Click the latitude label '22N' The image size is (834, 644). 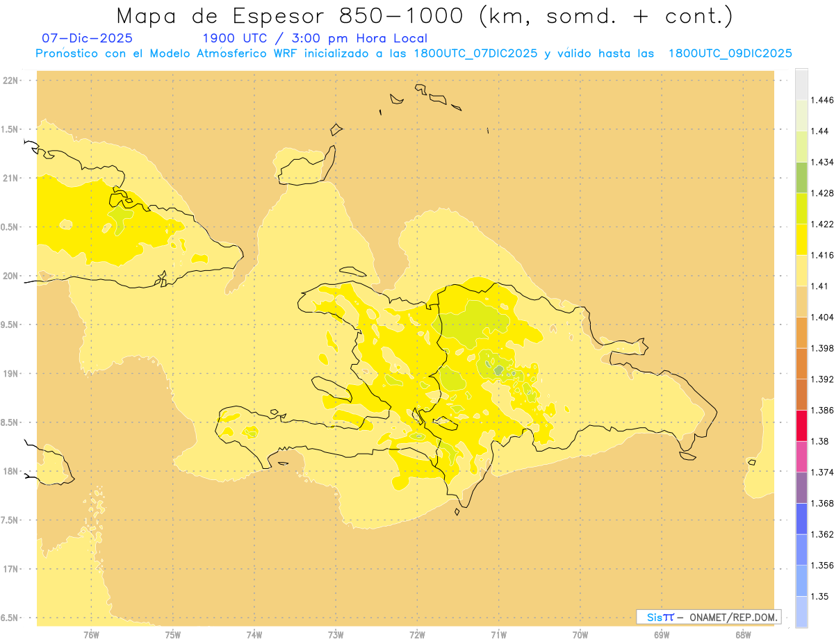pyautogui.click(x=11, y=81)
